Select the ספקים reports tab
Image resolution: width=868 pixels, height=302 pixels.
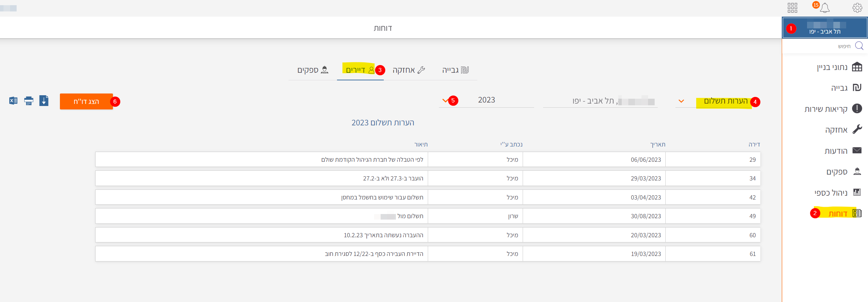coord(312,70)
